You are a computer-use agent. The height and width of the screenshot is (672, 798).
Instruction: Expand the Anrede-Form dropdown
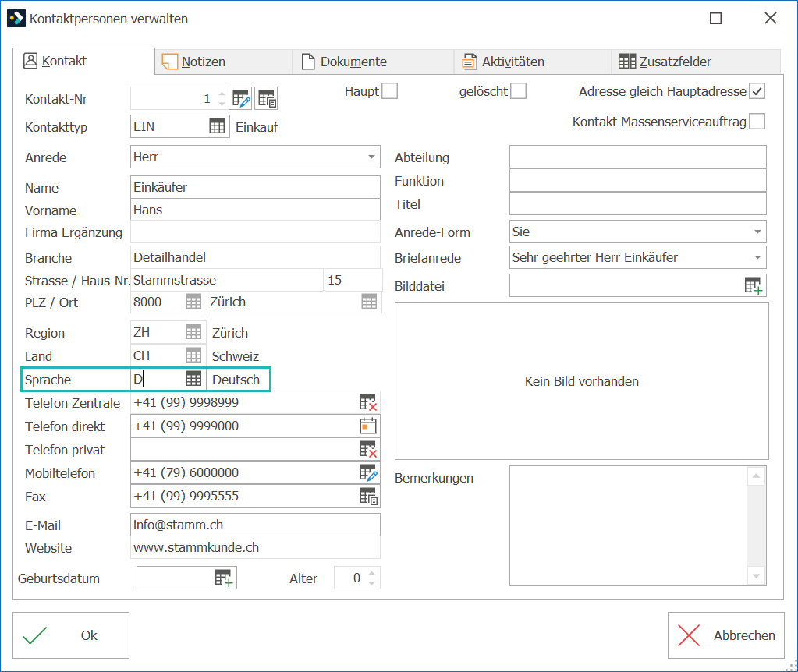point(757,232)
